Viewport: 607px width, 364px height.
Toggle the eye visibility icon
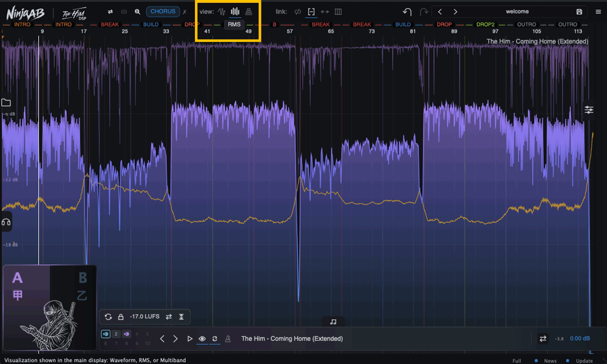(202, 339)
